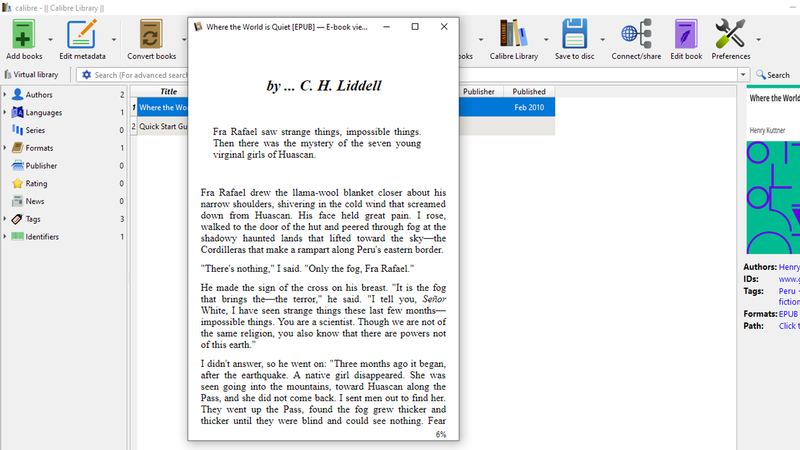
Task: Sort by the Title column header
Action: (x=168, y=91)
